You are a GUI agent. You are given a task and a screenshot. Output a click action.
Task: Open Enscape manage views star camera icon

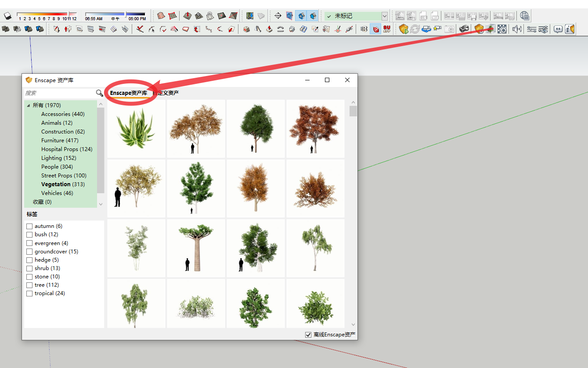(x=437, y=29)
